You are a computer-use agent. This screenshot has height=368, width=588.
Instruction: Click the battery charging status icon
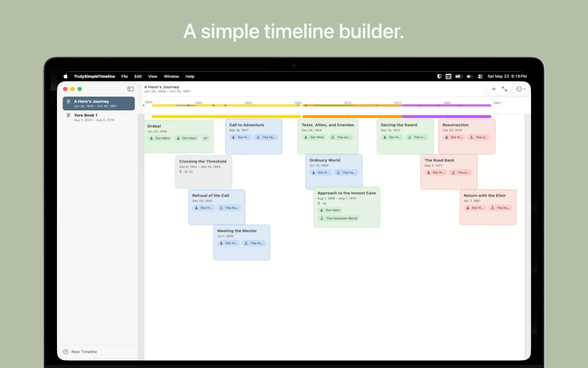pos(458,76)
